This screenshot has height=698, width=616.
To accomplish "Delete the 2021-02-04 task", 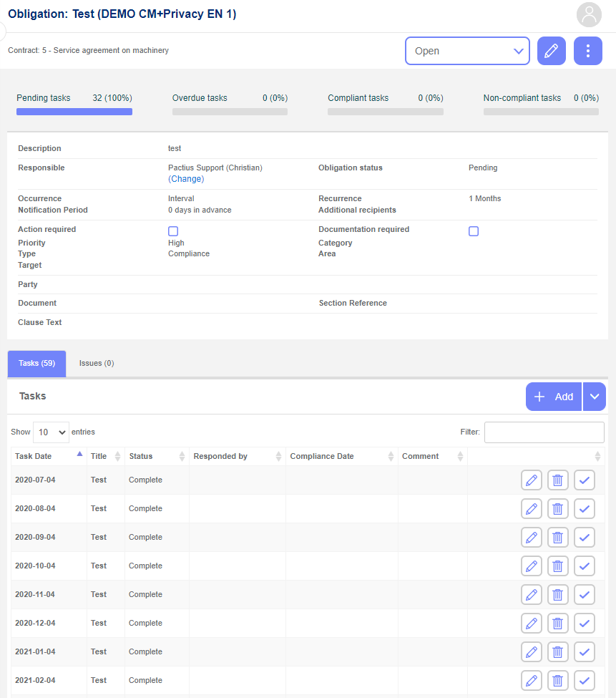I will (558, 680).
